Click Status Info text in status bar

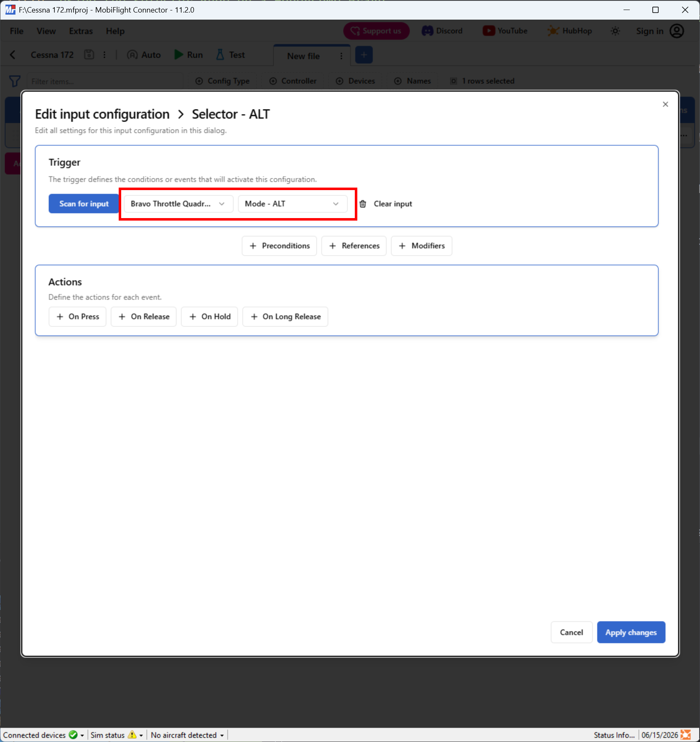pos(614,735)
